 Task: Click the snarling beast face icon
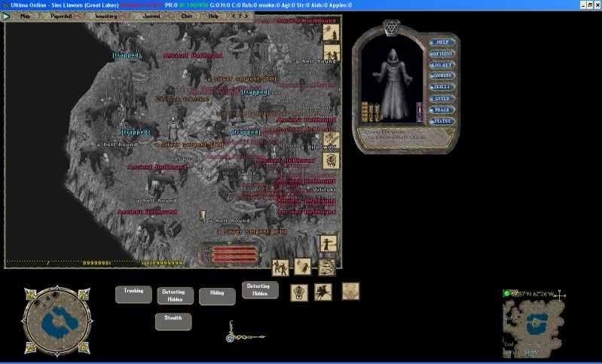pyautogui.click(x=331, y=161)
